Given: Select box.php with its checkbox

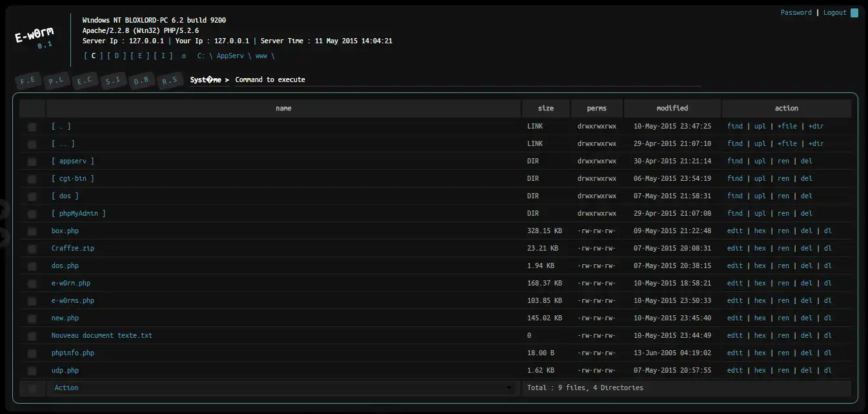Looking at the screenshot, I should [32, 231].
